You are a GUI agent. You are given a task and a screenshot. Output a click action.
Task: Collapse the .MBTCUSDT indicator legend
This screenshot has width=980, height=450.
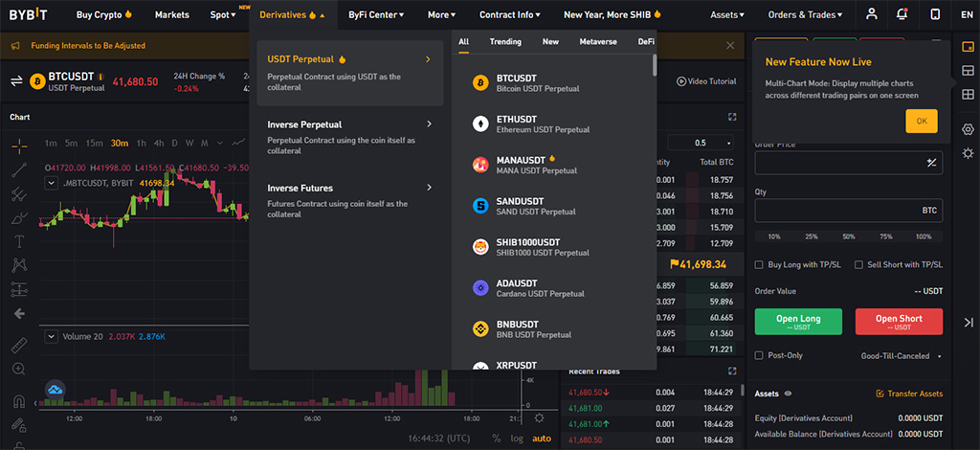[52, 183]
